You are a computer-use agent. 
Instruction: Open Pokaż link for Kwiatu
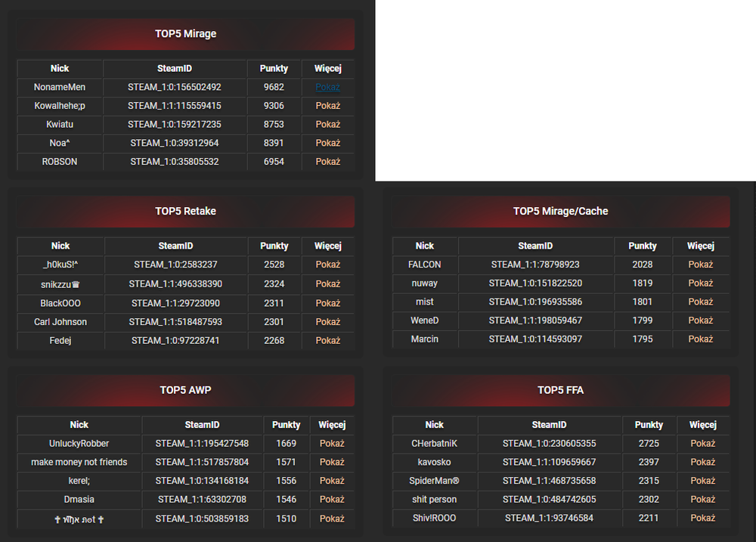pos(328,125)
